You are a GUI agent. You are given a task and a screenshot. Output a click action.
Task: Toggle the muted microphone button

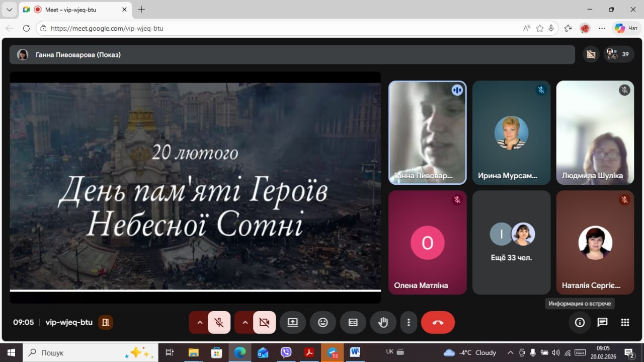pos(219,323)
